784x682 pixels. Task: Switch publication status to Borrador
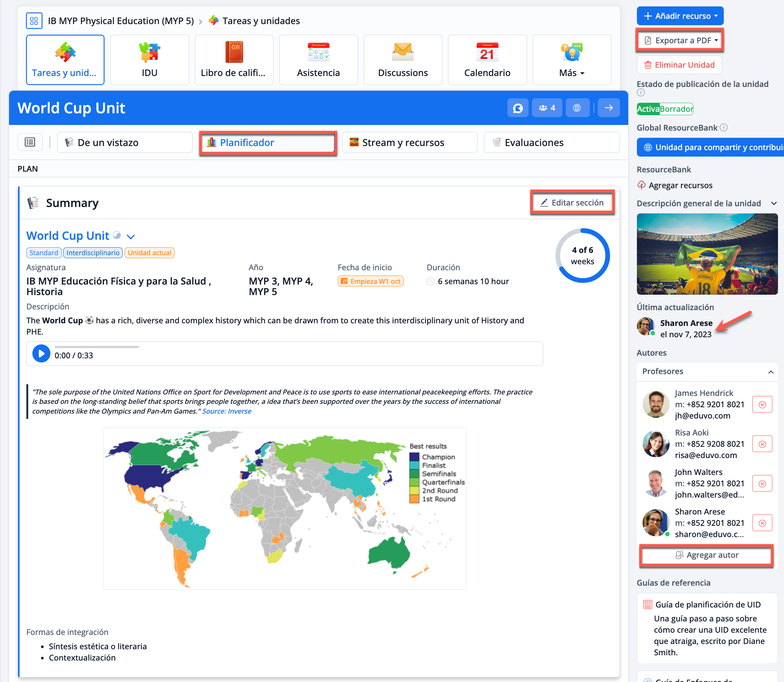[x=676, y=109]
